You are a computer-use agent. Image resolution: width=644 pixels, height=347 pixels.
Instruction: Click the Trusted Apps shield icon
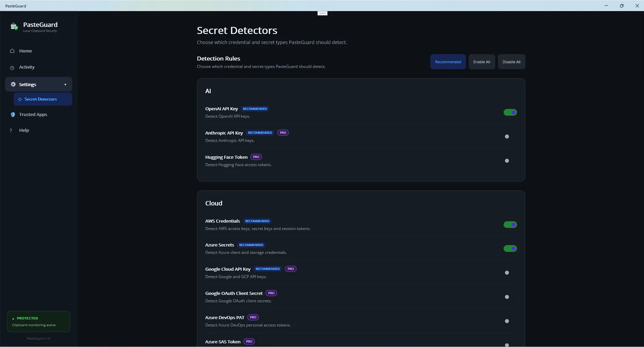point(13,115)
